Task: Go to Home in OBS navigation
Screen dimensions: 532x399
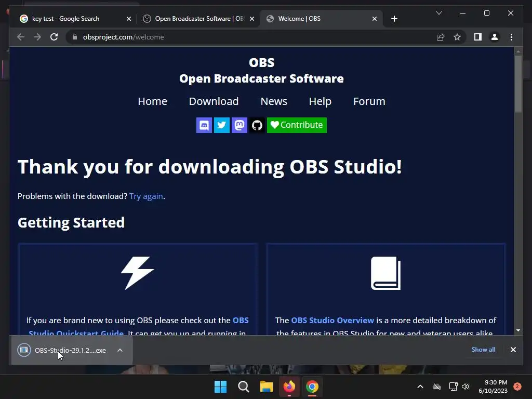Action: (x=152, y=101)
